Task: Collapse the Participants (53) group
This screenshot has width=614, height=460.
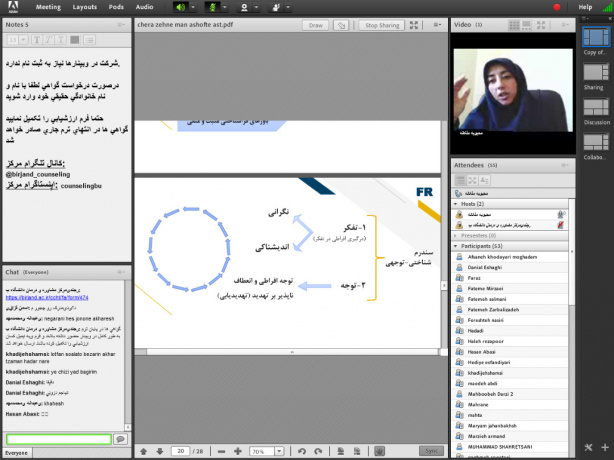Action: (x=456, y=246)
